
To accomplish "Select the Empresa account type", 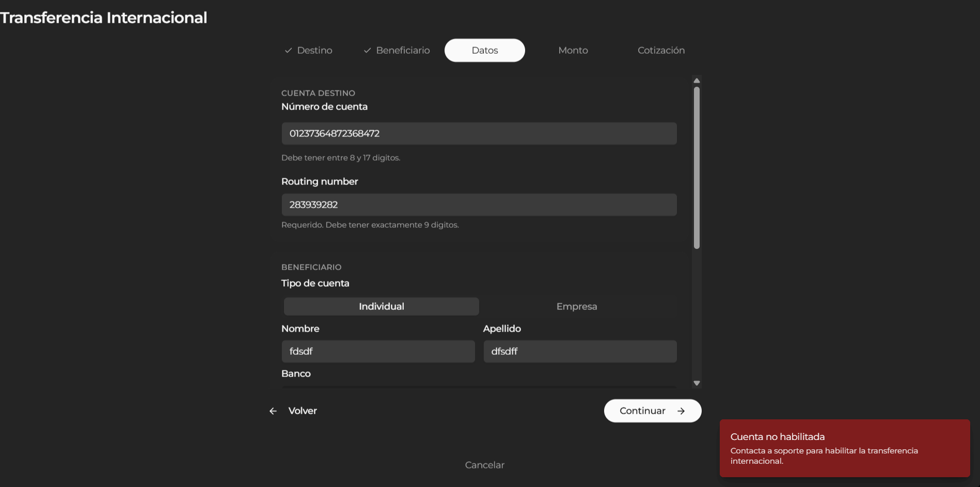I will 577,306.
